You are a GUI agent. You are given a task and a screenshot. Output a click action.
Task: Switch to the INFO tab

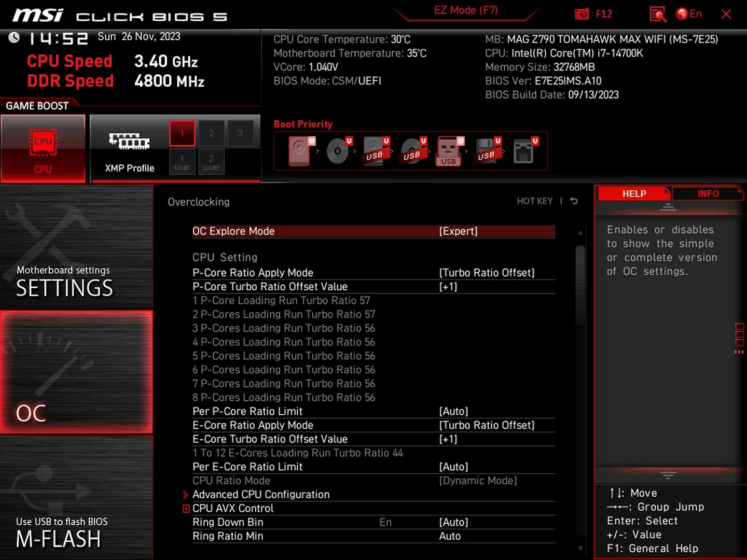708,193
